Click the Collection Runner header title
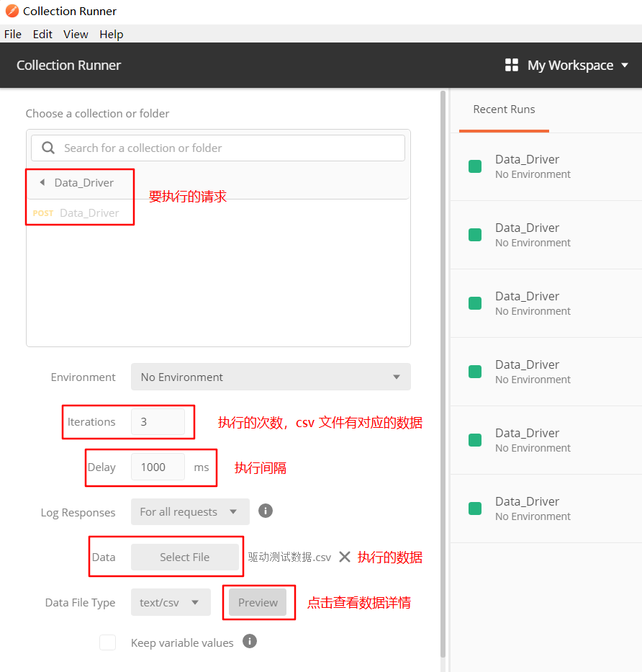 pos(68,65)
